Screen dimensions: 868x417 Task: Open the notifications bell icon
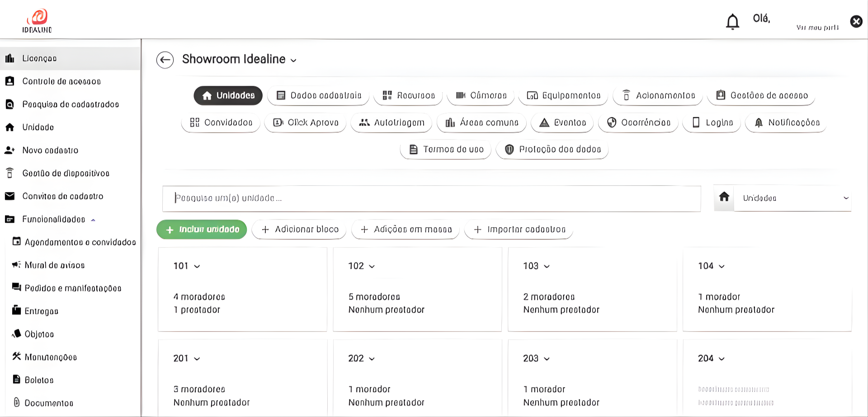(x=732, y=21)
